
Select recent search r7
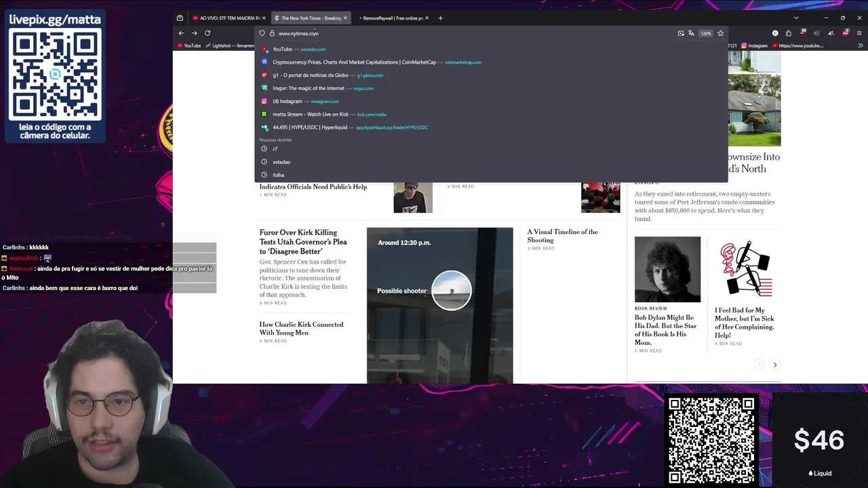coord(491,149)
